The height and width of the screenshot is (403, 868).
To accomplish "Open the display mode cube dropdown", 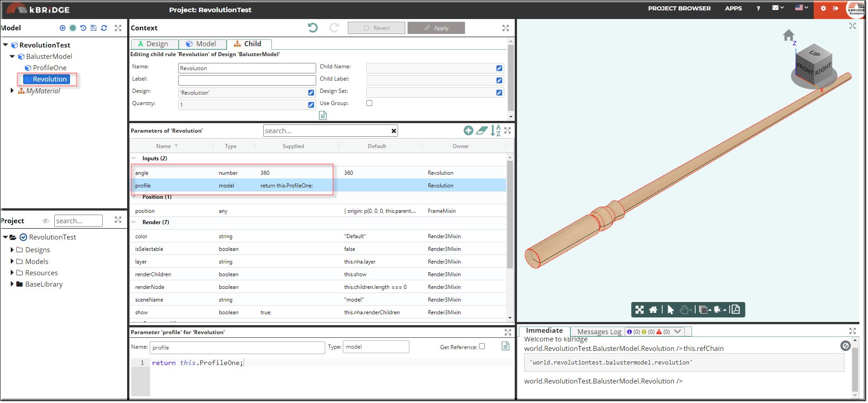I will pos(705,310).
